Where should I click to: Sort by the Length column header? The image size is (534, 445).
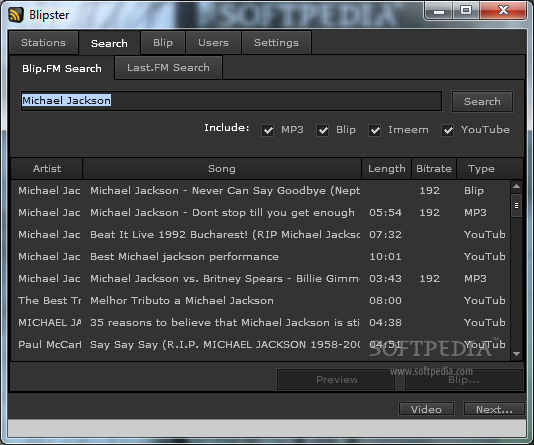(387, 169)
